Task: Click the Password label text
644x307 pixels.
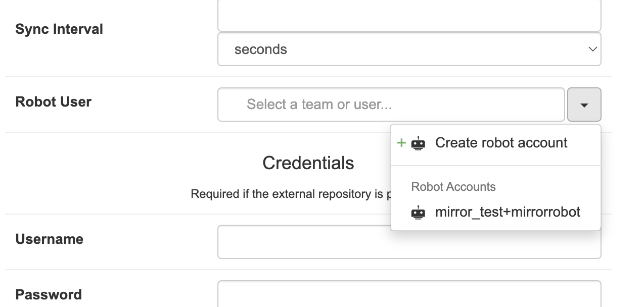Action: (49, 295)
